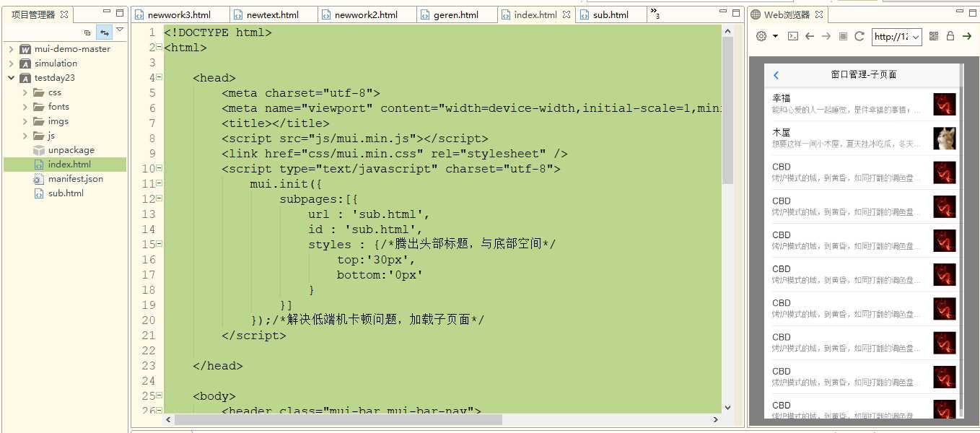The height and width of the screenshot is (433, 980).
Task: Switch to newtext.html tab
Action: 272,14
